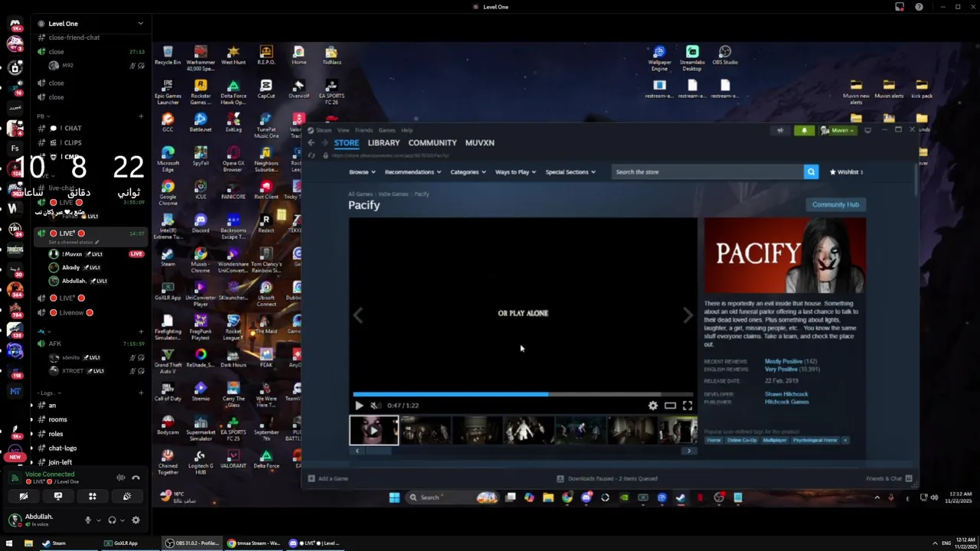This screenshot has height=551, width=980.
Task: Focus the Search the store field
Action: (707, 172)
